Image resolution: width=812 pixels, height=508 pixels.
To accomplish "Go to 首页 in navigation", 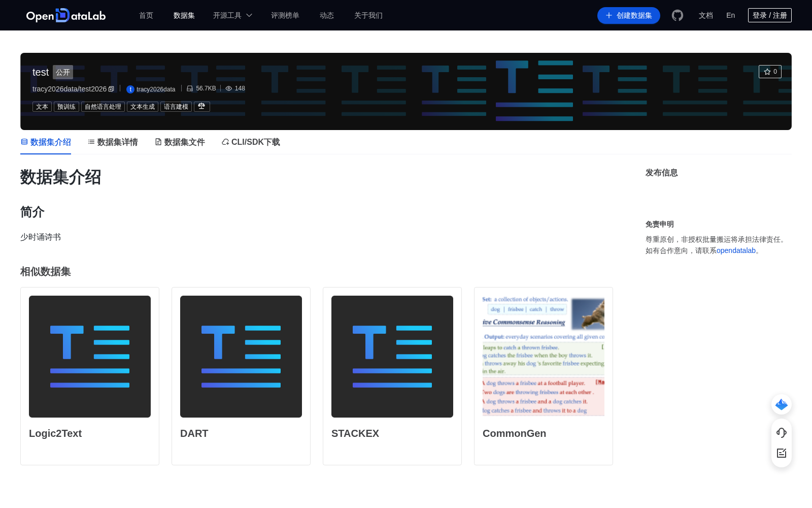I will [x=146, y=15].
